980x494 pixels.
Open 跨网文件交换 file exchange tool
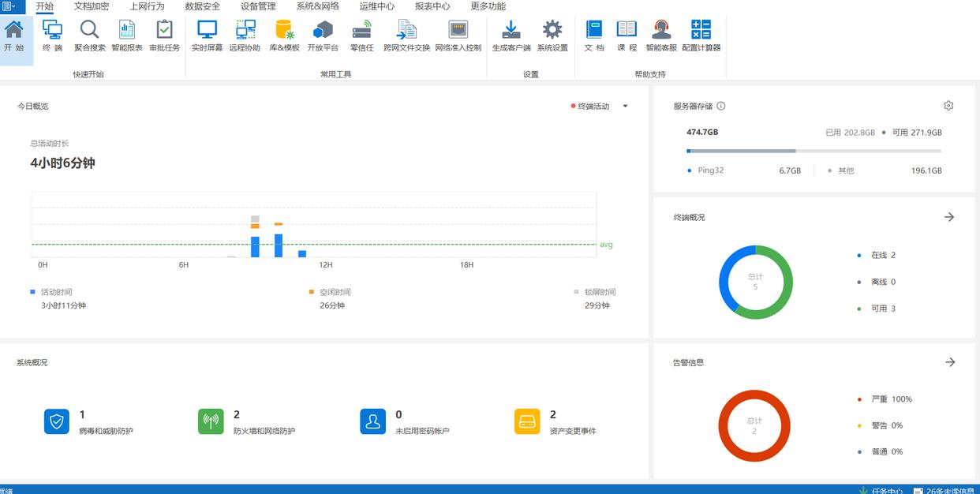pyautogui.click(x=406, y=36)
